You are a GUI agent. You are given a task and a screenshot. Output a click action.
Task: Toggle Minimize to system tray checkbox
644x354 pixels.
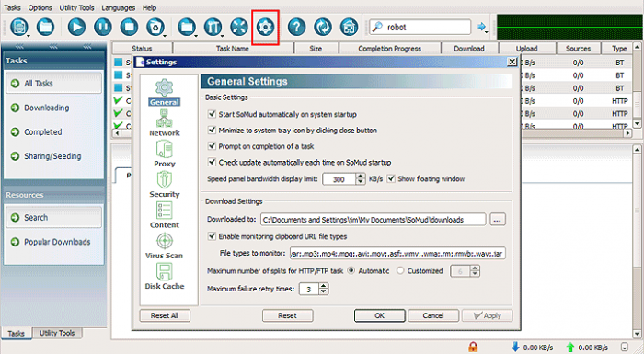point(212,130)
